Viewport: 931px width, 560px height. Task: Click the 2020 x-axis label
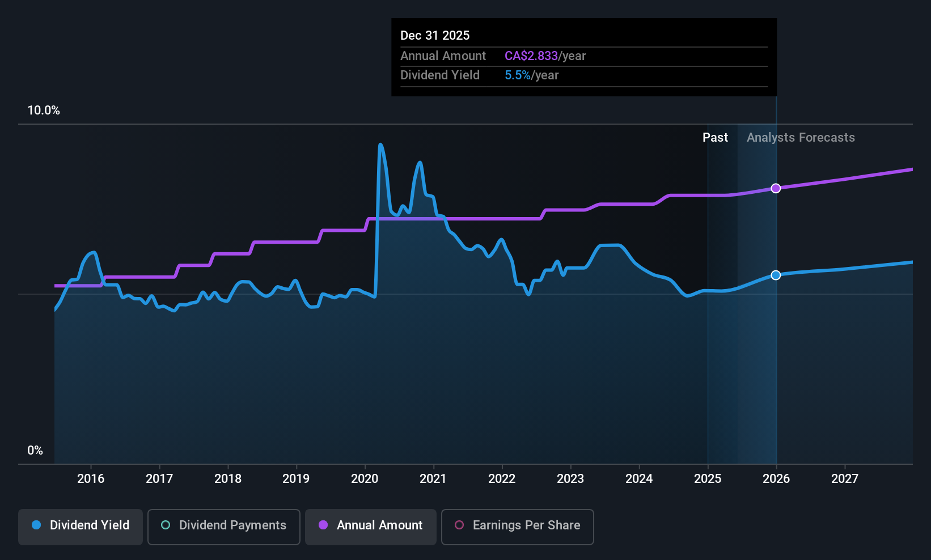pos(365,479)
